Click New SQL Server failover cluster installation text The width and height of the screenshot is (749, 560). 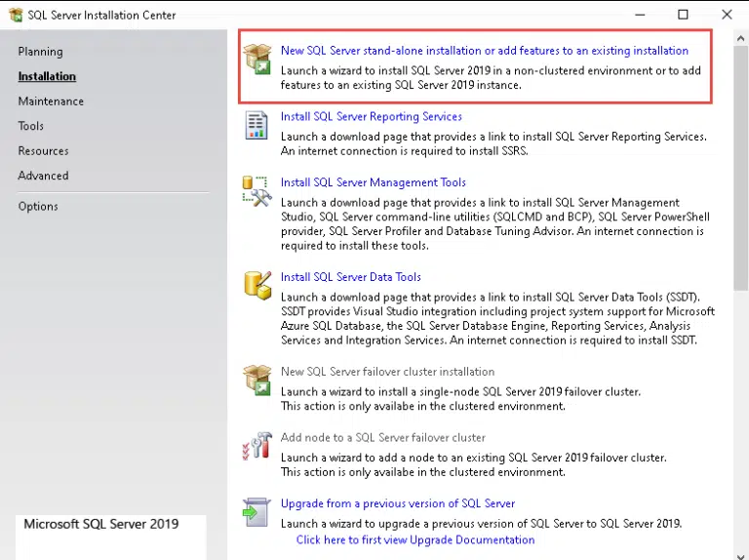point(387,372)
